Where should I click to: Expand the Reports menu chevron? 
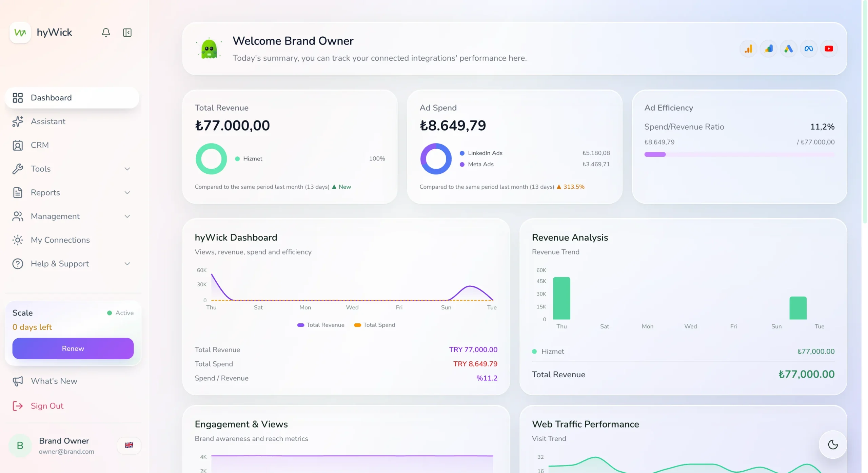pyautogui.click(x=127, y=193)
